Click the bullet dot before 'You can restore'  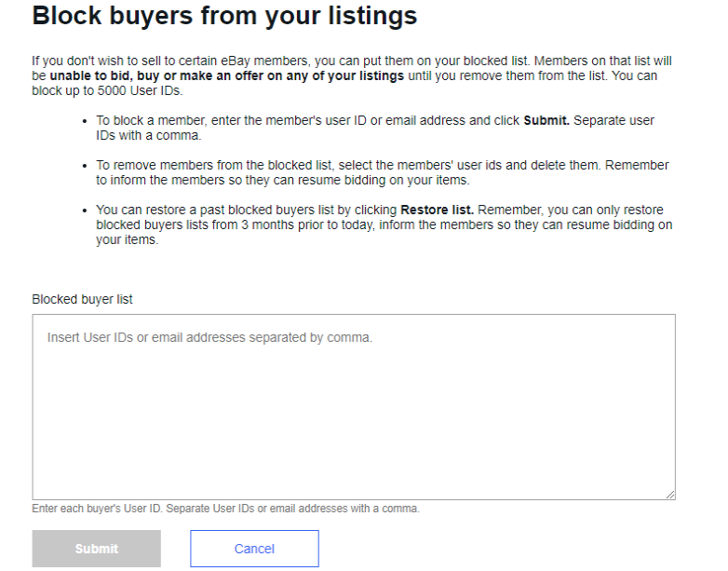point(85,211)
